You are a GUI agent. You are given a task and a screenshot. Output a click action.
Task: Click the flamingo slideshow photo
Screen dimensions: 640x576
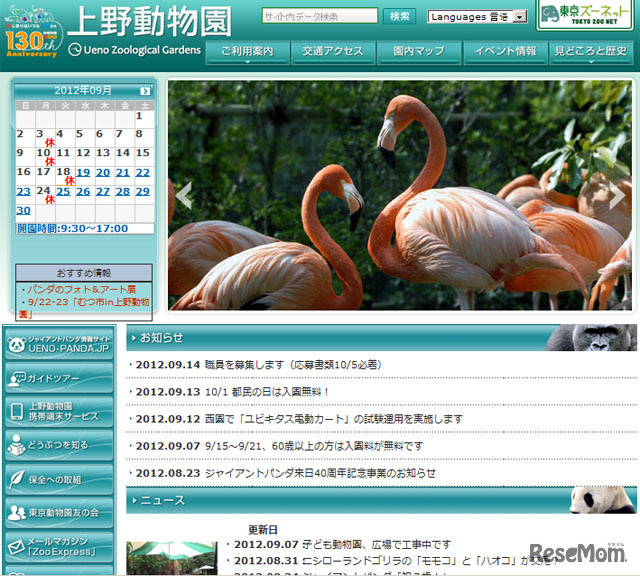400,195
